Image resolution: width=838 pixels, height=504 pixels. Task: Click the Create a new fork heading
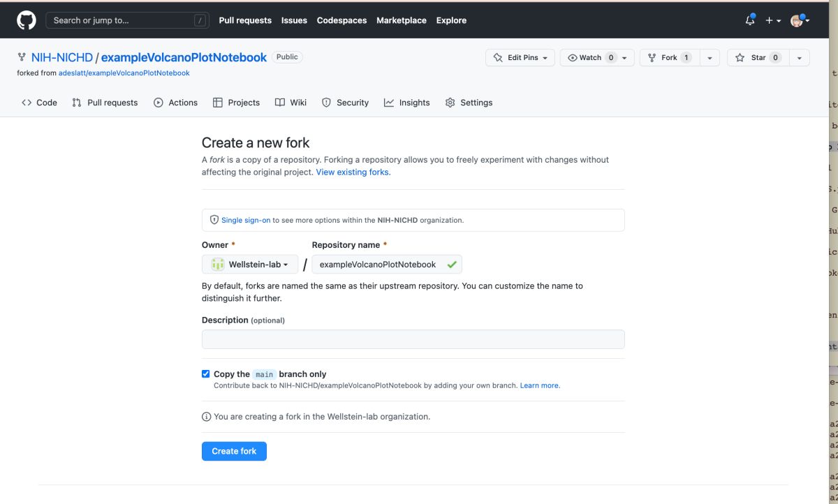click(x=256, y=142)
